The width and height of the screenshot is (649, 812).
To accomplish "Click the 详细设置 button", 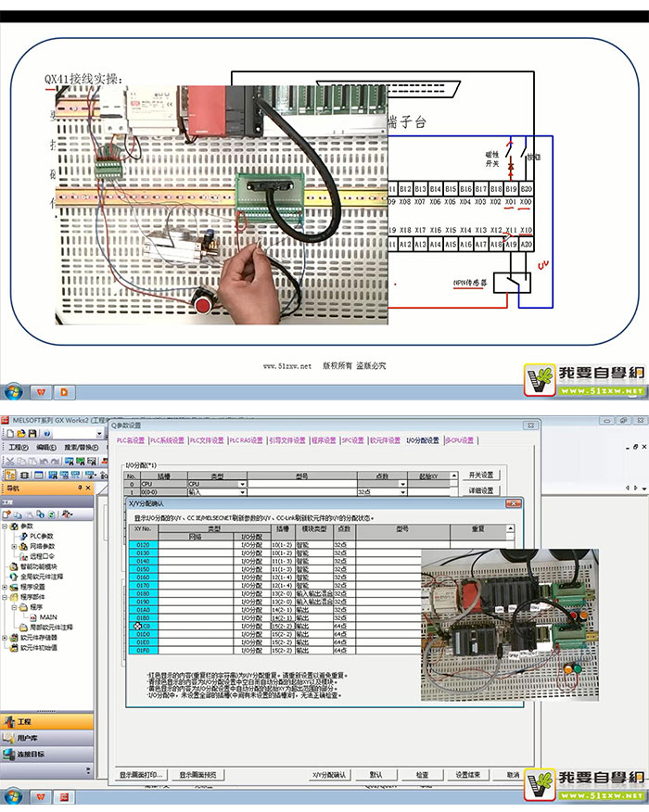I will point(480,490).
